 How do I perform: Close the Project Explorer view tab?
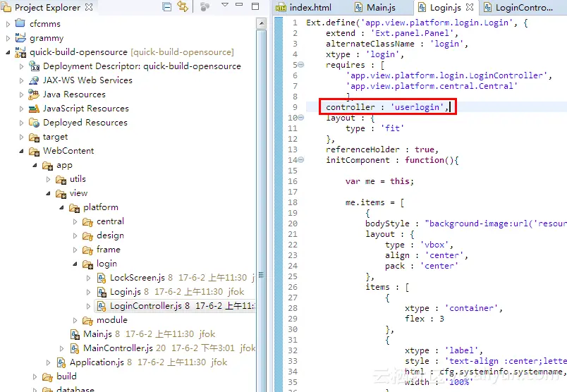coord(89,7)
